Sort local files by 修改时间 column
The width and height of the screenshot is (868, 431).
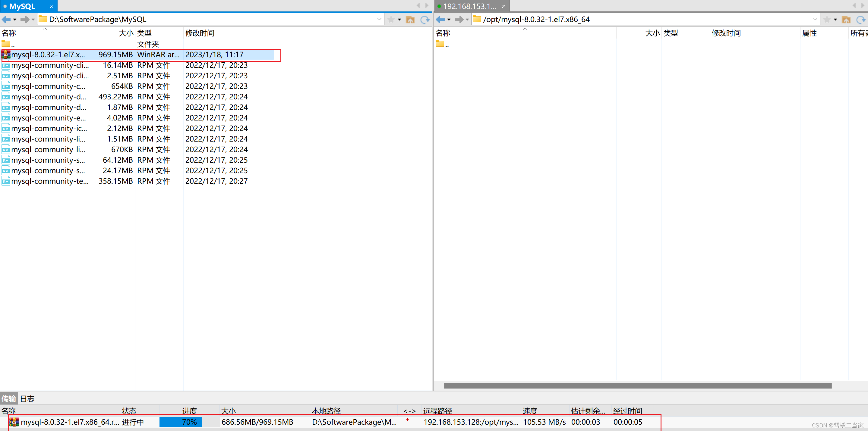coord(229,33)
